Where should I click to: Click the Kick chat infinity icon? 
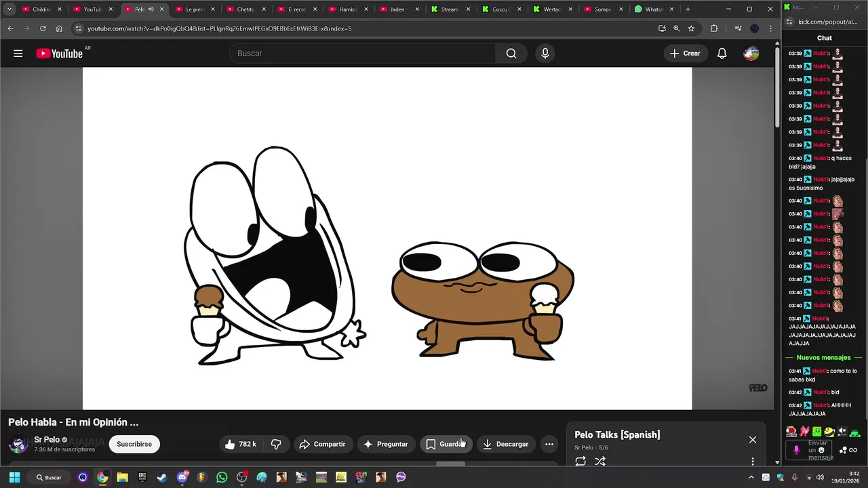pos(852,450)
